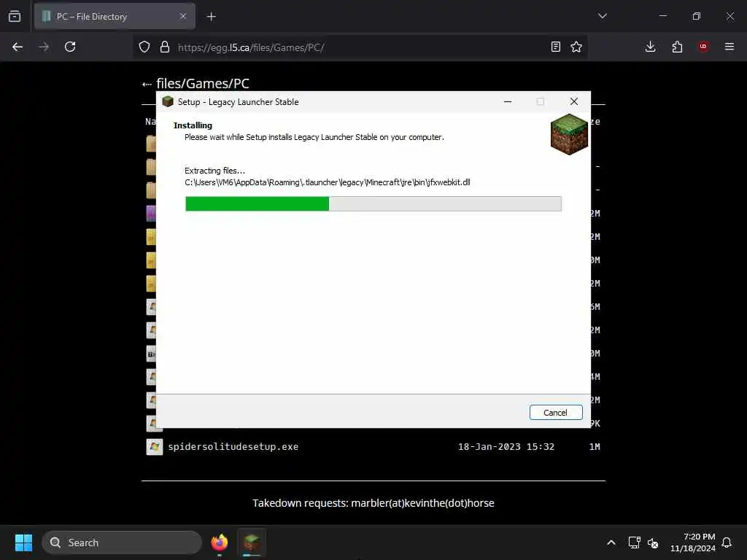Click the URL address bar
The height and width of the screenshot is (560, 747).
360,47
